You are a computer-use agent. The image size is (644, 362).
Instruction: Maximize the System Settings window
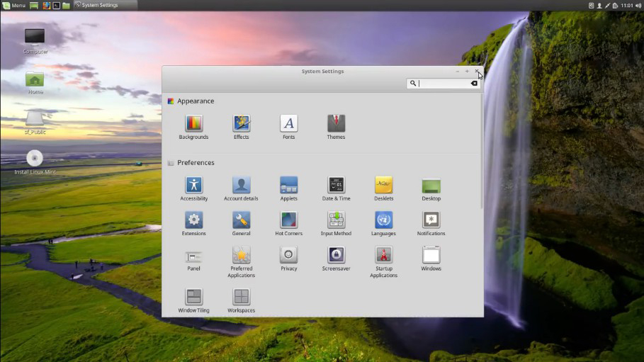pyautogui.click(x=467, y=71)
